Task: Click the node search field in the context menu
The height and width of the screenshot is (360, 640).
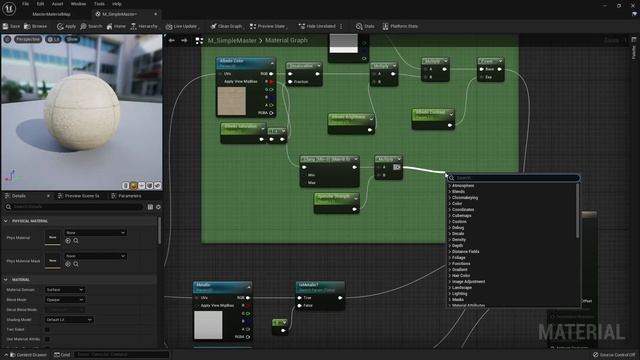Action: pyautogui.click(x=513, y=178)
